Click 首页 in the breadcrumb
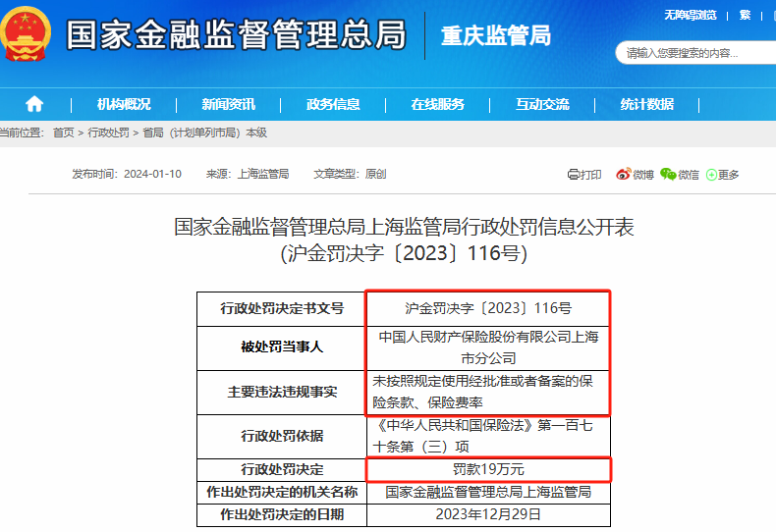Image resolution: width=776 pixels, height=532 pixels. pyautogui.click(x=63, y=133)
